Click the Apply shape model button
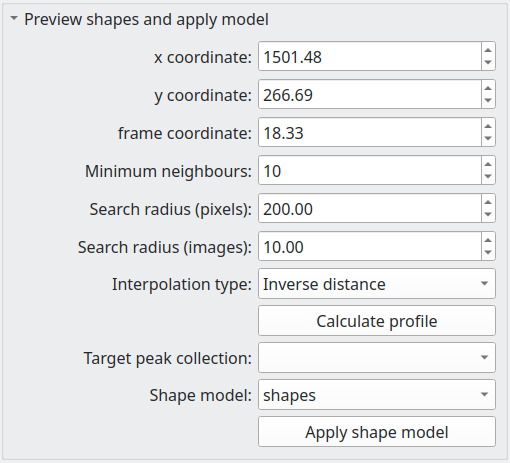Image resolution: width=510 pixels, height=463 pixels. (x=377, y=432)
